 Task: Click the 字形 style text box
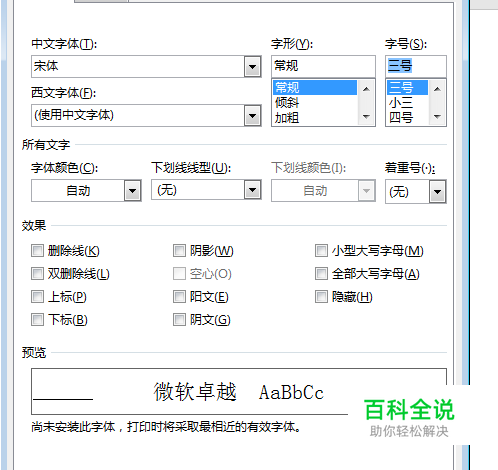click(x=323, y=66)
